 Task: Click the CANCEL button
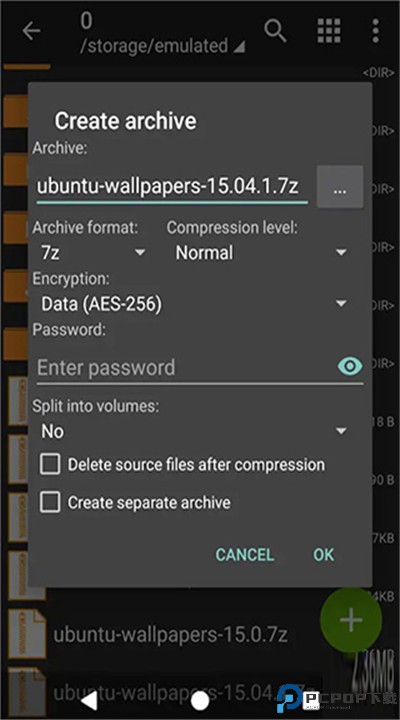coord(245,555)
